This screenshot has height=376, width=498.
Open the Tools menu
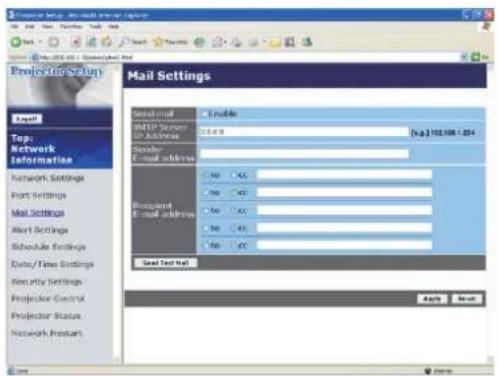[x=95, y=27]
